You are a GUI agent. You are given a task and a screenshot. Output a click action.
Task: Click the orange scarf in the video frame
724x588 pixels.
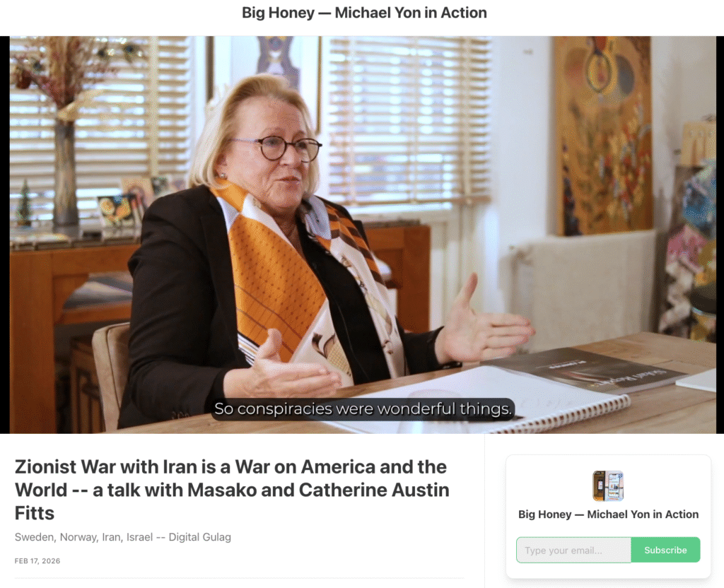coord(272,272)
